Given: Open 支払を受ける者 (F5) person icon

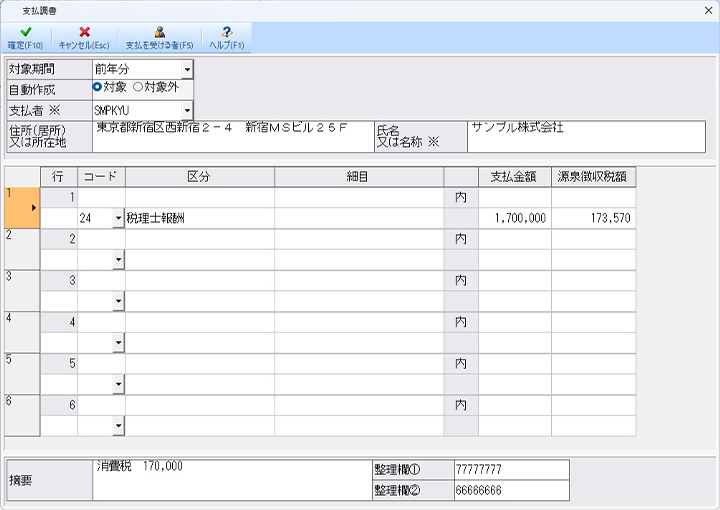Looking at the screenshot, I should pos(159,33).
